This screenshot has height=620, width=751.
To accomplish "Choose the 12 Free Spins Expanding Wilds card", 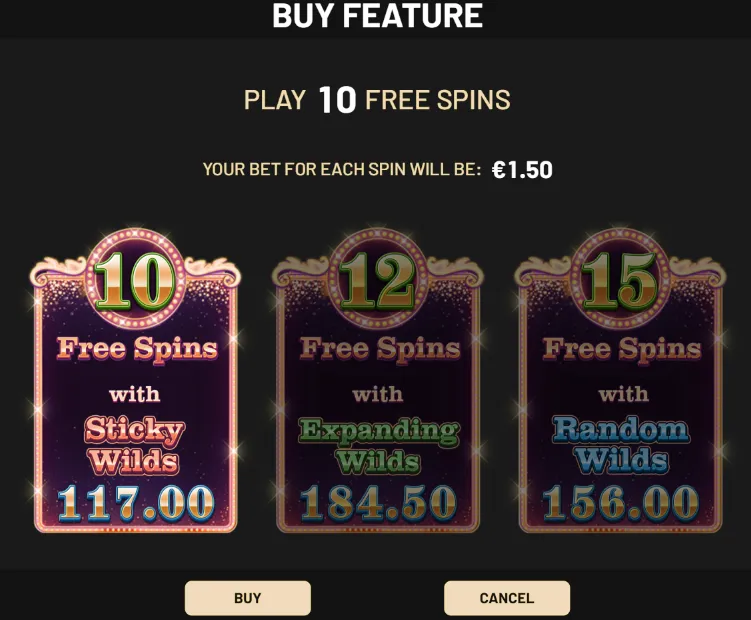I will tap(378, 381).
